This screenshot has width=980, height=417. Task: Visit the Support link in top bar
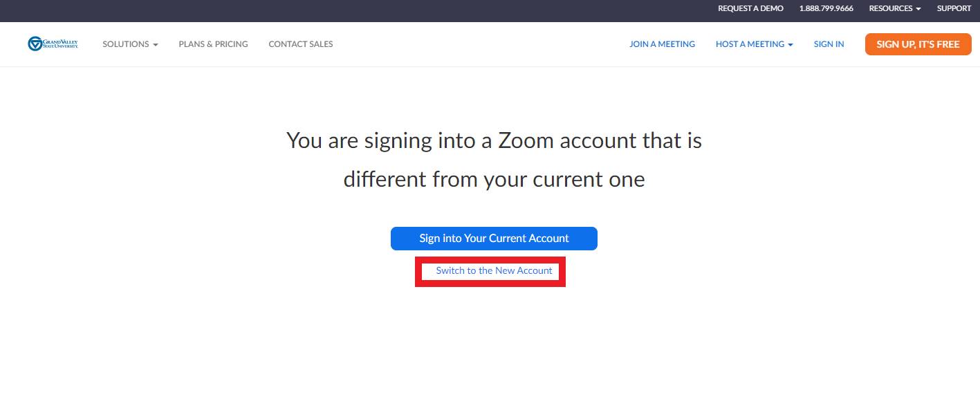954,8
